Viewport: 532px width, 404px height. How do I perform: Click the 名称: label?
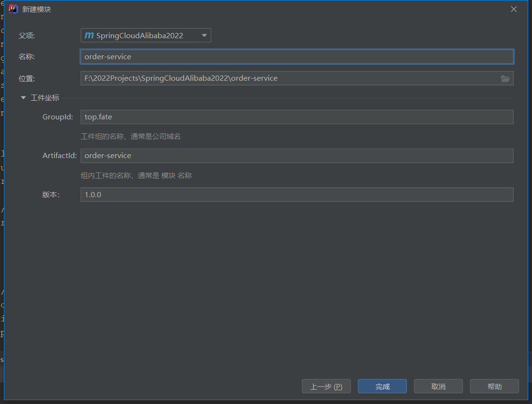tap(27, 57)
